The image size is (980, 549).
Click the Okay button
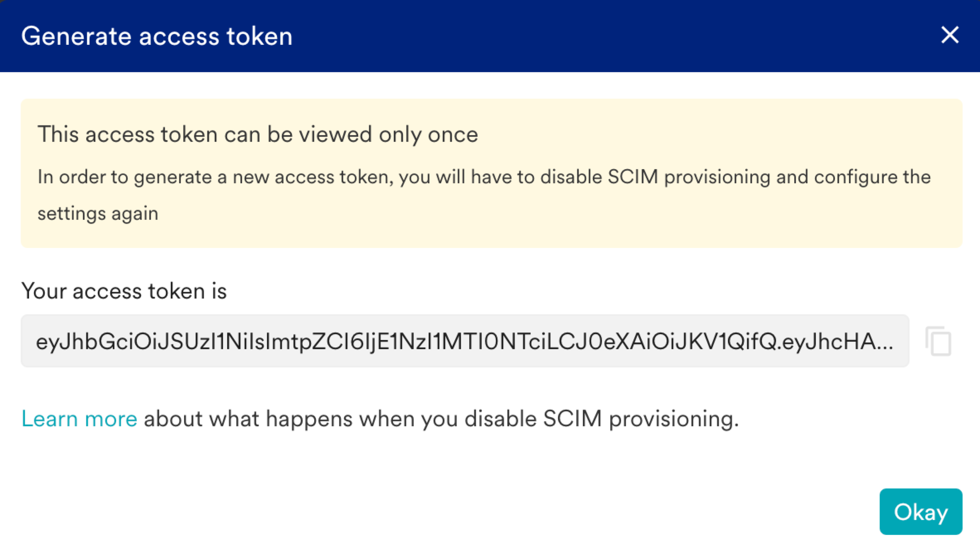point(921,512)
